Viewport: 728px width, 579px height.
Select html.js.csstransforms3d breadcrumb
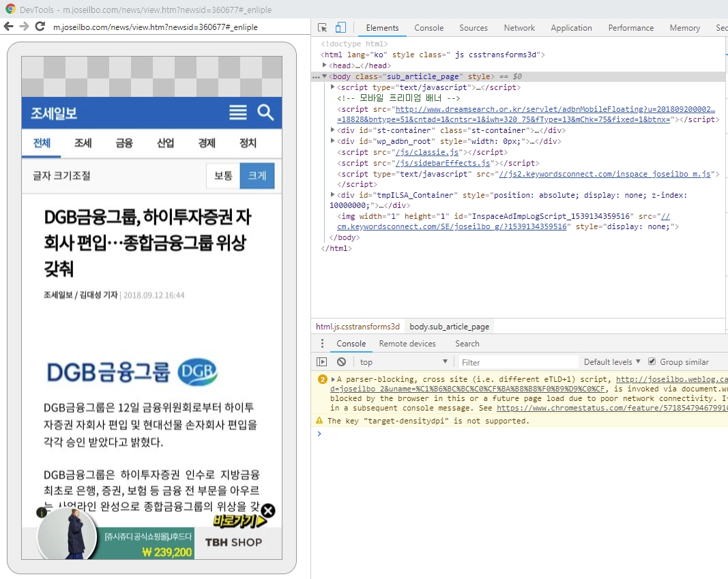[x=358, y=327]
